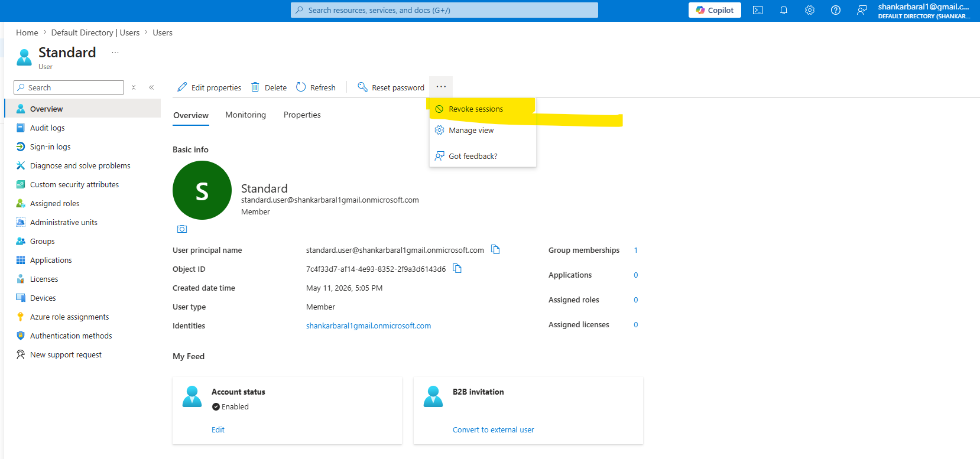
Task: Click Refresh in the toolbar
Action: 316,87
